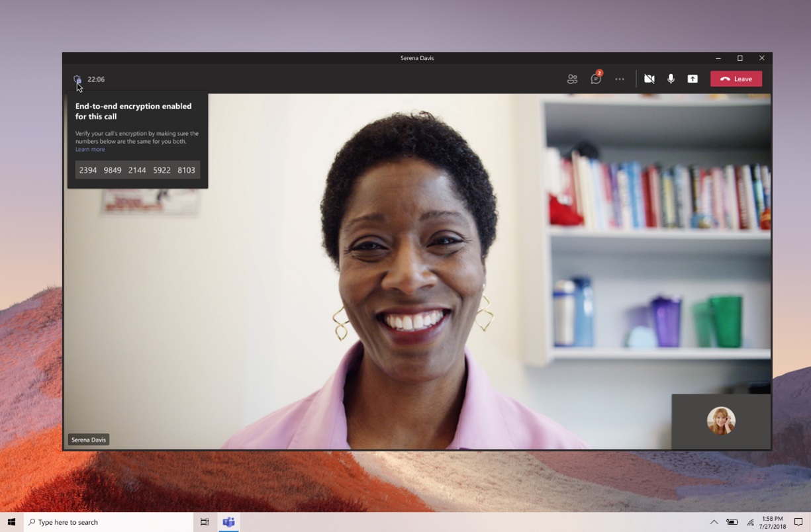Close the Teams call window
This screenshot has width=811, height=532.
point(762,58)
